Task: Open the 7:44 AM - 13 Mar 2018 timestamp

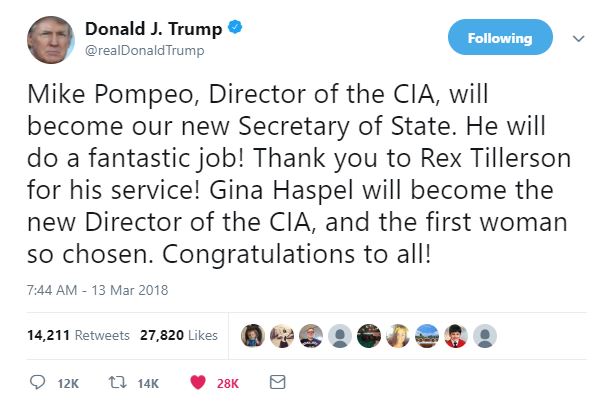Action: (x=97, y=291)
